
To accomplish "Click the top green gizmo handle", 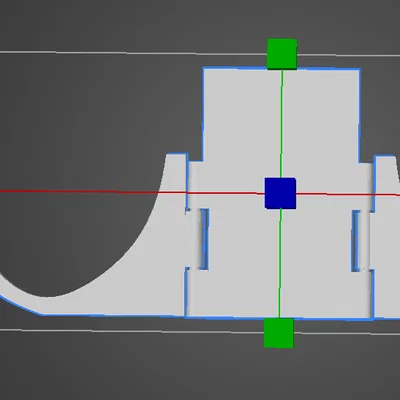I will [x=282, y=54].
